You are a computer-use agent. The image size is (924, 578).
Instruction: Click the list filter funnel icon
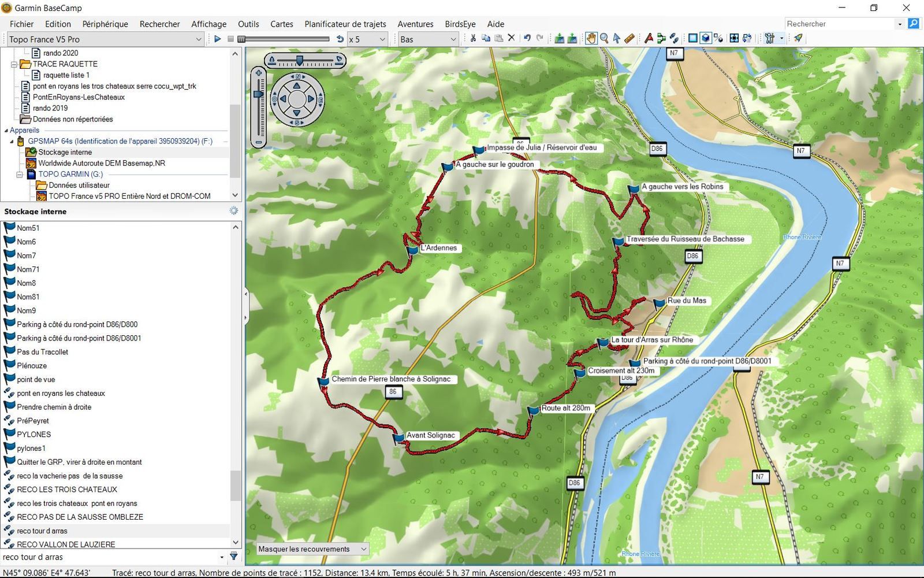[233, 557]
